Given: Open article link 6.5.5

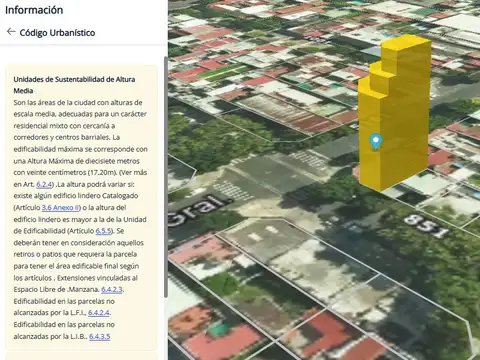Looking at the screenshot, I should pos(104,231).
